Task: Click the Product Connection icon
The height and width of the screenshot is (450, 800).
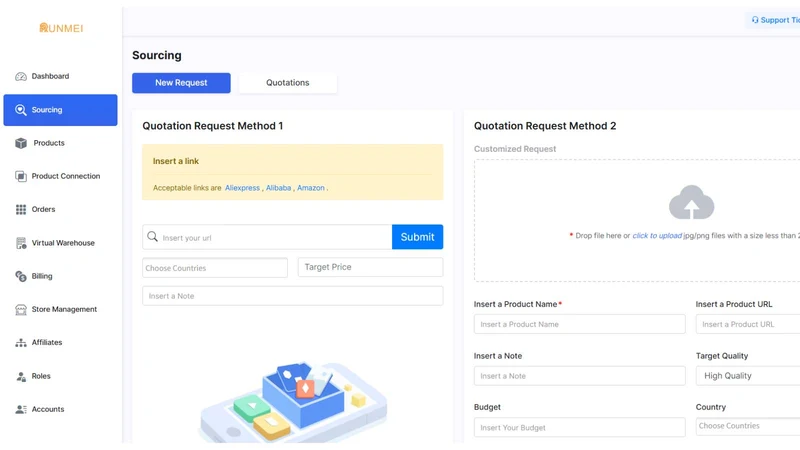Action: 21,176
